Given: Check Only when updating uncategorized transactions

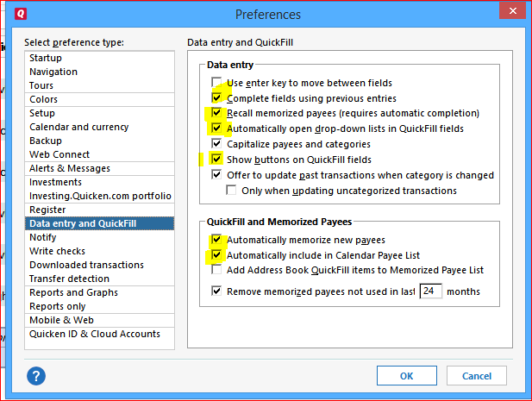Looking at the screenshot, I should (x=231, y=190).
